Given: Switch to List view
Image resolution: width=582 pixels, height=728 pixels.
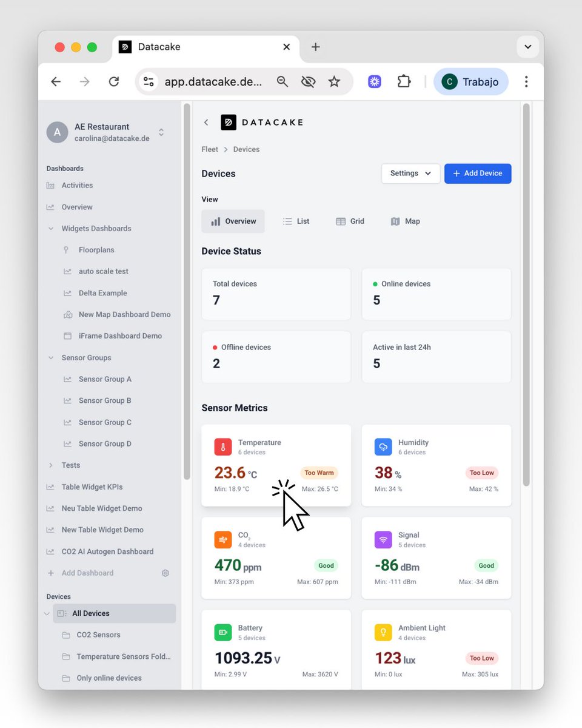Looking at the screenshot, I should click(x=296, y=221).
